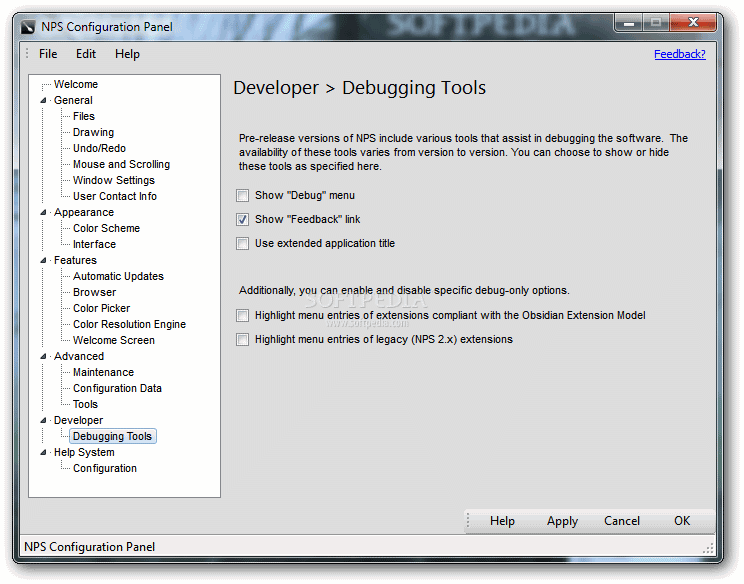Open Undo/Redo settings
The height and width of the screenshot is (584, 744).
point(99,148)
